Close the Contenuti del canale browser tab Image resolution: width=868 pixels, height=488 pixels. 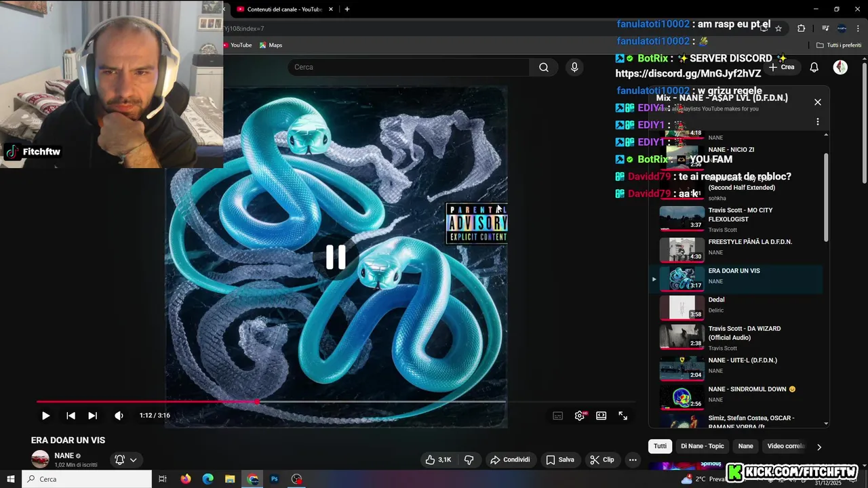[331, 9]
